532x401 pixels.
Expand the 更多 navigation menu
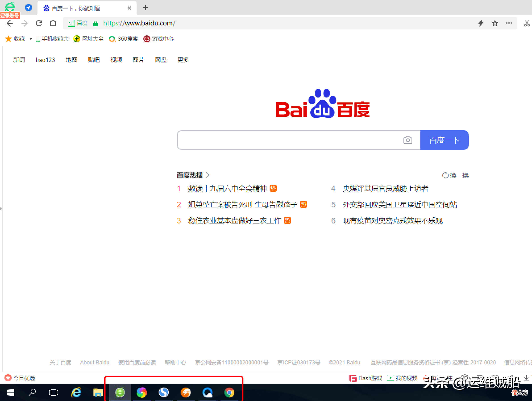pos(183,60)
